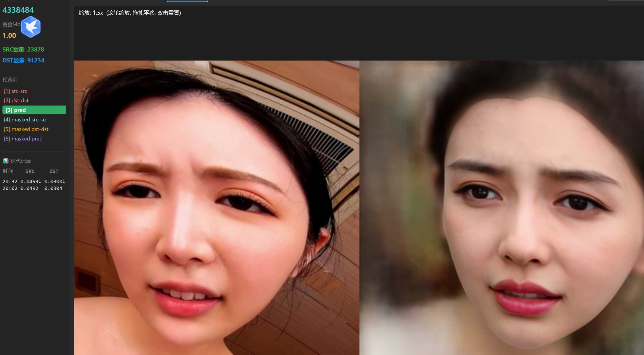Click the 时间 column header

pos(8,171)
